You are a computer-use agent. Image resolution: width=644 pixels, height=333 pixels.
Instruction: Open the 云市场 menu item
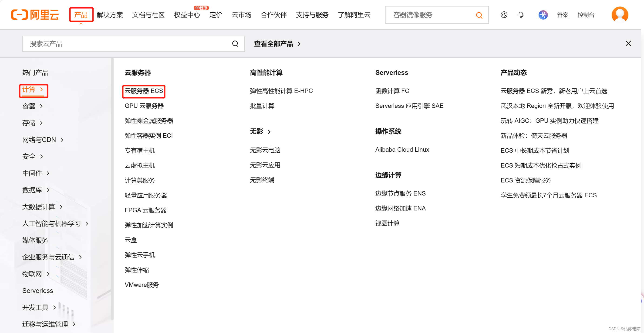point(242,15)
